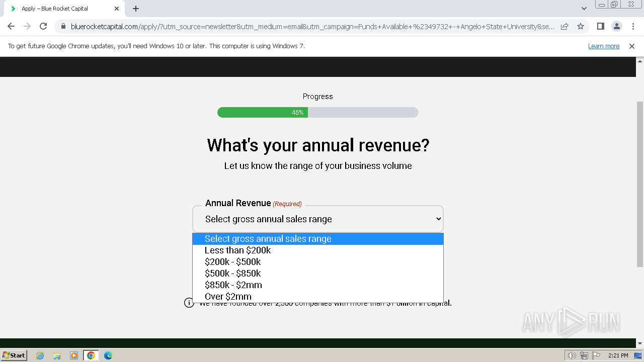Select 'Over $2mm' option
The width and height of the screenshot is (644, 362).
318,297
